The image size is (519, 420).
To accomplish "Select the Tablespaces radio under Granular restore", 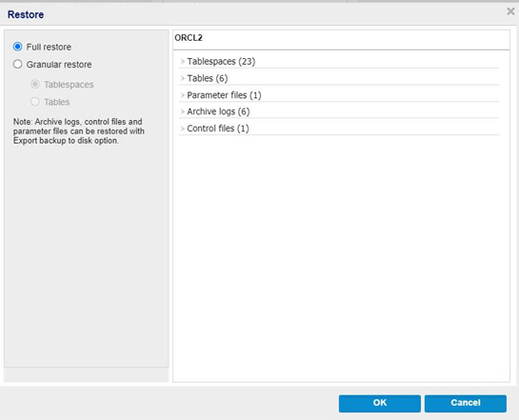I will pos(34,84).
